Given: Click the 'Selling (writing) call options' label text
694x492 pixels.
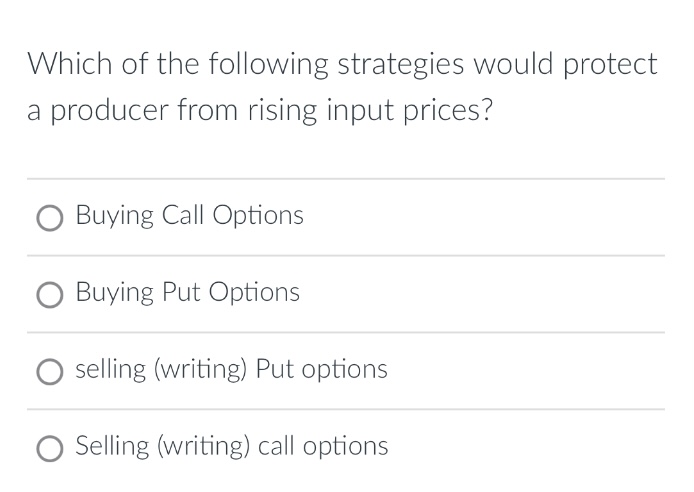Looking at the screenshot, I should pos(231,446).
